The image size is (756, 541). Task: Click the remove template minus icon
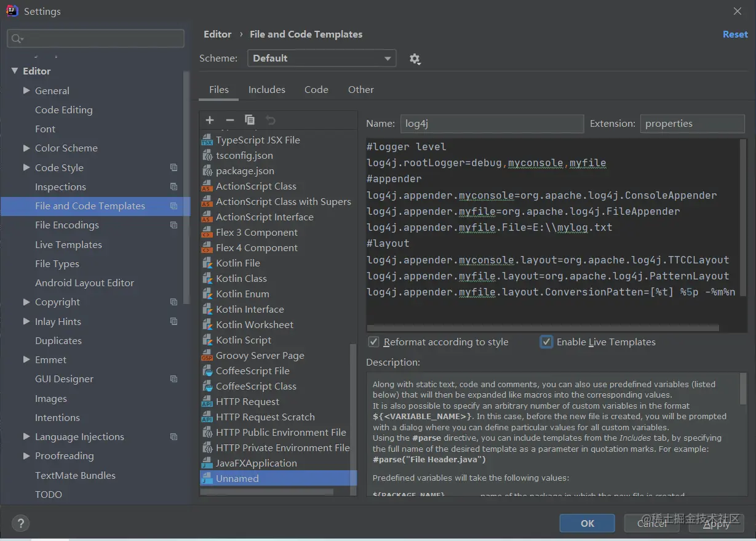pos(230,120)
